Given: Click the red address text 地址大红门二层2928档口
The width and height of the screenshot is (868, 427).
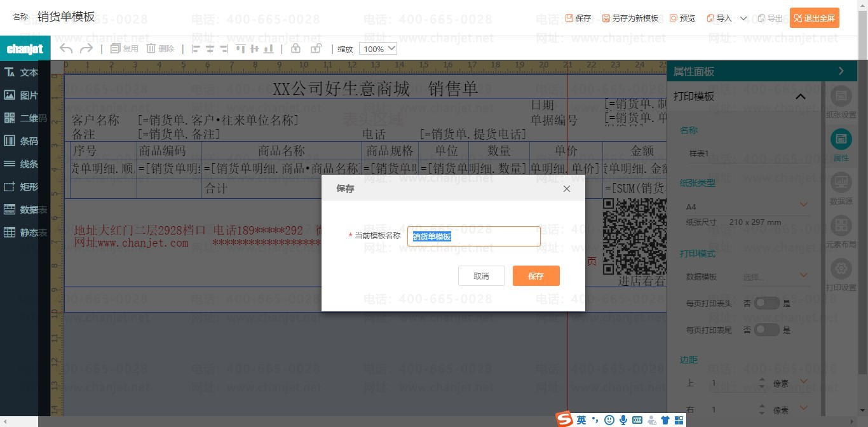Looking at the screenshot, I should (140, 230).
